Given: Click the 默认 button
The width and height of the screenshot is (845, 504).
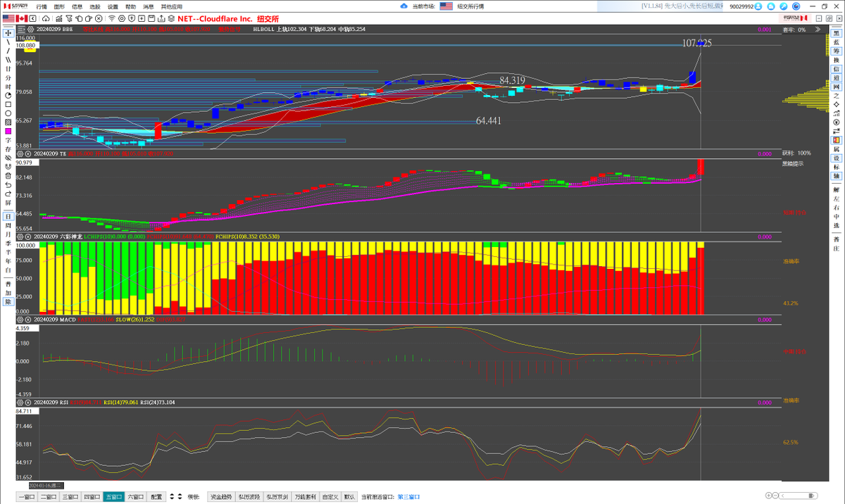Looking at the screenshot, I should (x=349, y=496).
